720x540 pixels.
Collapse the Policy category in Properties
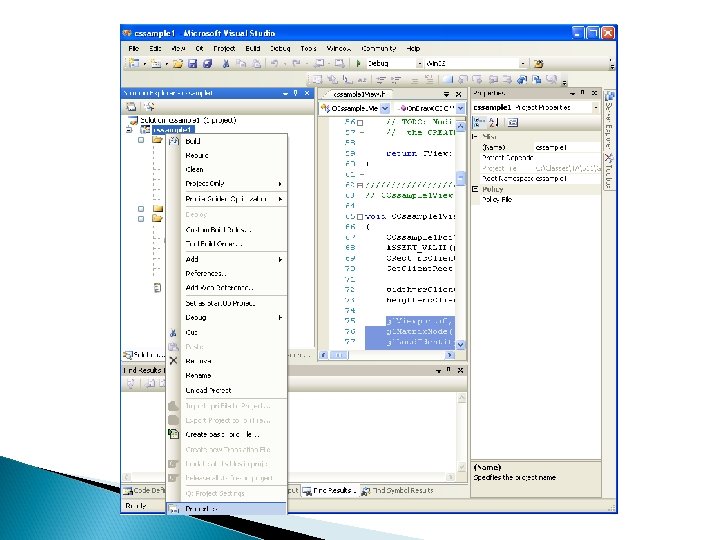475,189
